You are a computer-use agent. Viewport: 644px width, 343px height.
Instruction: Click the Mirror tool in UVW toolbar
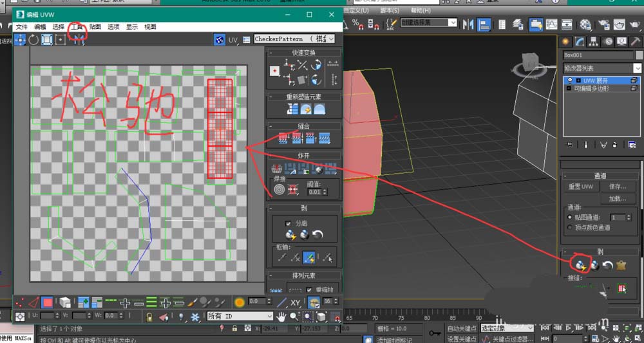[79, 39]
